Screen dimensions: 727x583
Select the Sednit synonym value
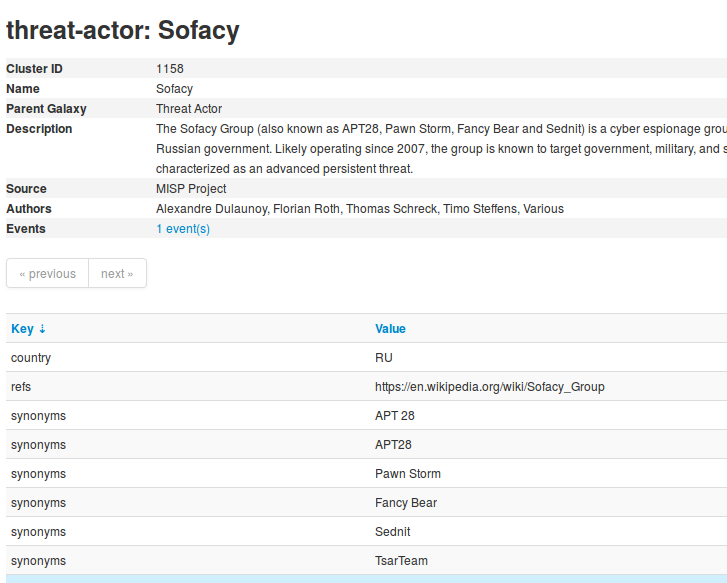point(392,532)
